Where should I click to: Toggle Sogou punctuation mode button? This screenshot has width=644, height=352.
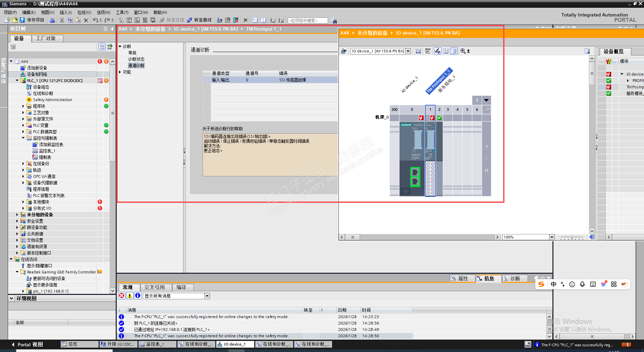tap(562, 284)
